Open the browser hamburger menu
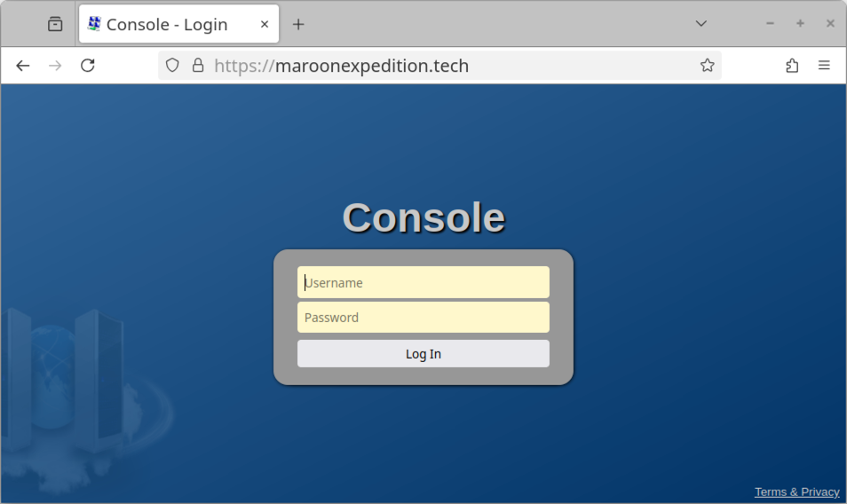Viewport: 847px width, 504px height. (x=824, y=66)
